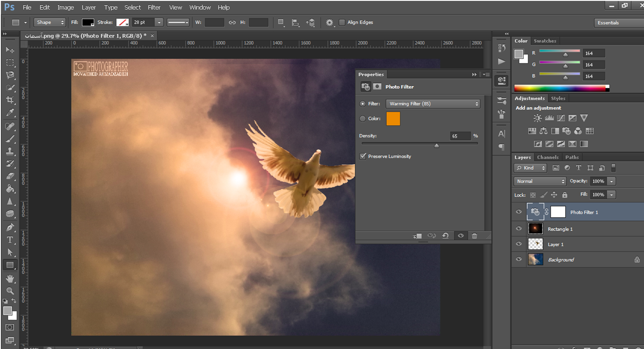This screenshot has height=349, width=644.
Task: Select the Lasso tool
Action: [x=10, y=75]
